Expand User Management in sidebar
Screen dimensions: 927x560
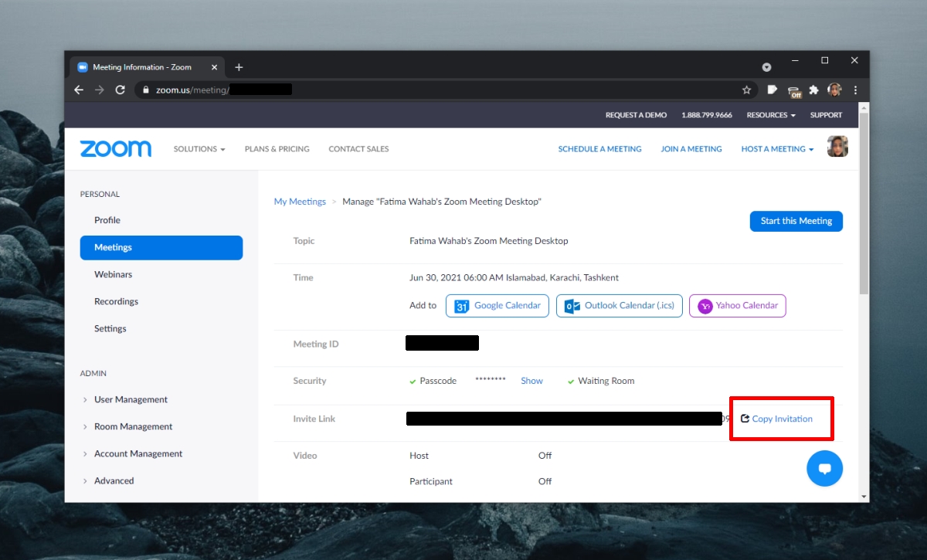pyautogui.click(x=131, y=399)
